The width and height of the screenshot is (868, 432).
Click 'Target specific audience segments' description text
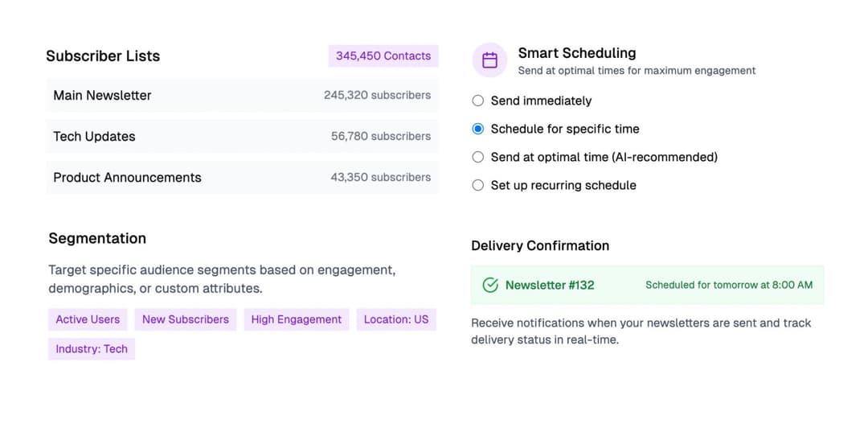point(222,279)
